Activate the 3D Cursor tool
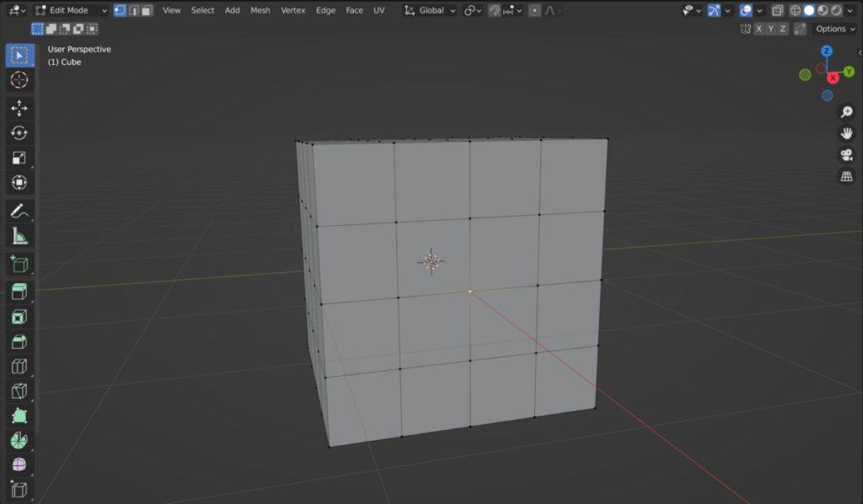 coord(19,80)
